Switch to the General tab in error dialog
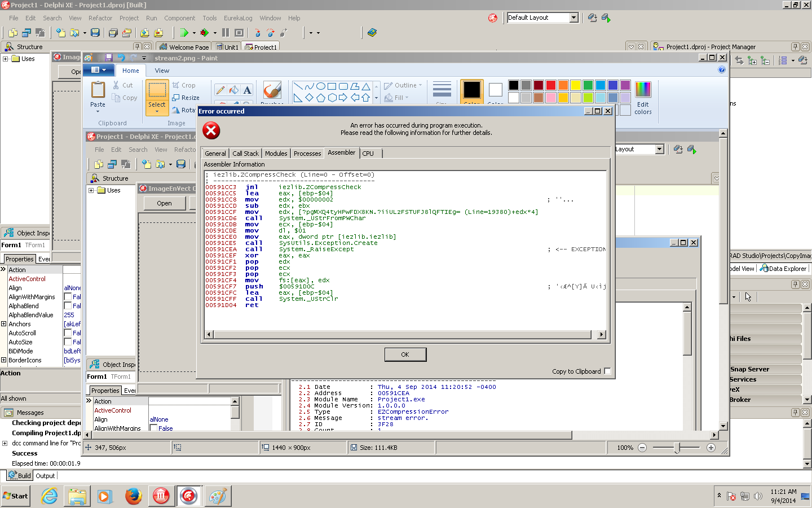Image resolution: width=812 pixels, height=508 pixels. click(215, 154)
